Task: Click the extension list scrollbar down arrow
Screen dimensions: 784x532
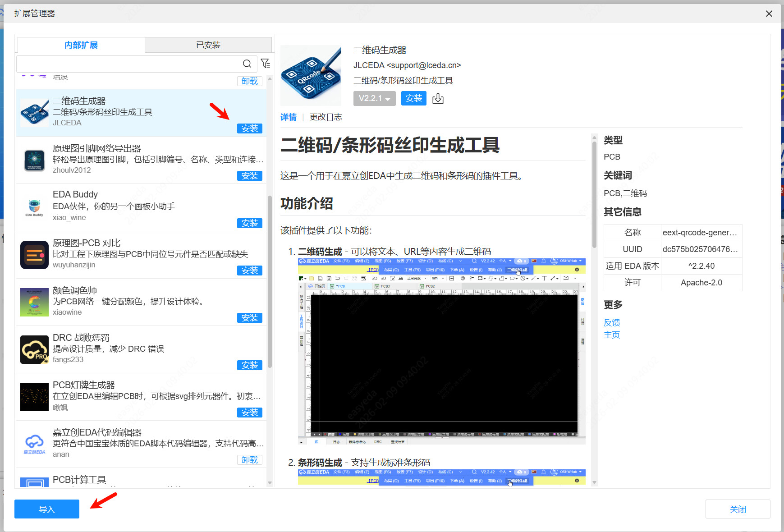Action: click(x=270, y=483)
